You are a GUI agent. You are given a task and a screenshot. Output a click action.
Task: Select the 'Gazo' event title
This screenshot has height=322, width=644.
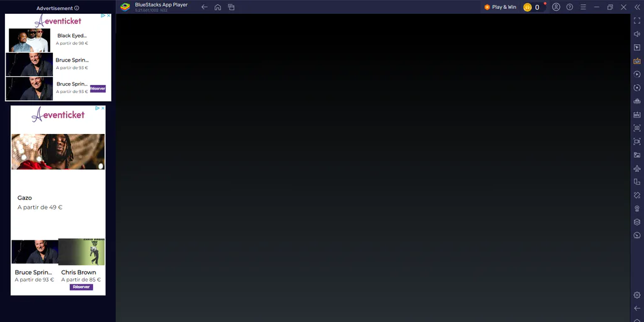[25, 198]
